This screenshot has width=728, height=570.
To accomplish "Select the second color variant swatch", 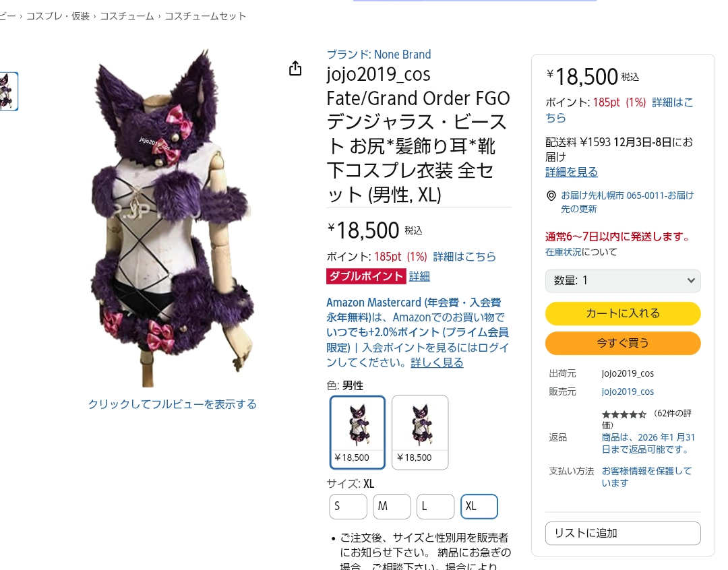I will 420,432.
